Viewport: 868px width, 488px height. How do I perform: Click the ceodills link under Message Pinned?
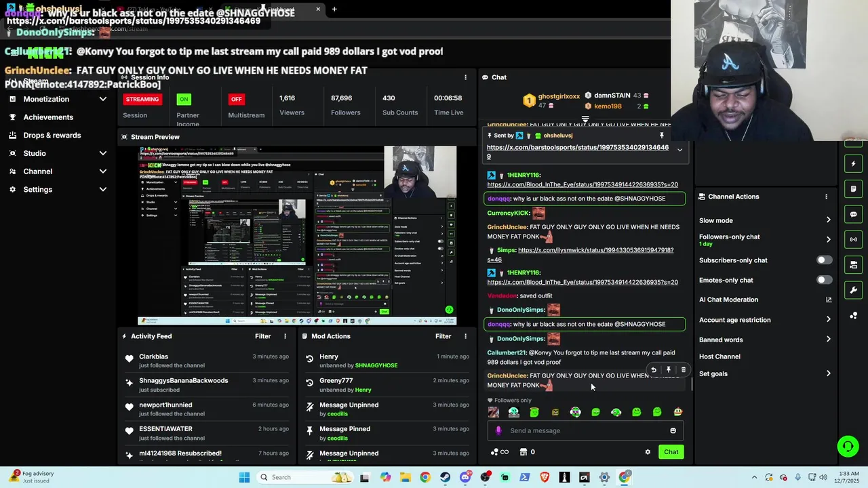[x=337, y=438]
